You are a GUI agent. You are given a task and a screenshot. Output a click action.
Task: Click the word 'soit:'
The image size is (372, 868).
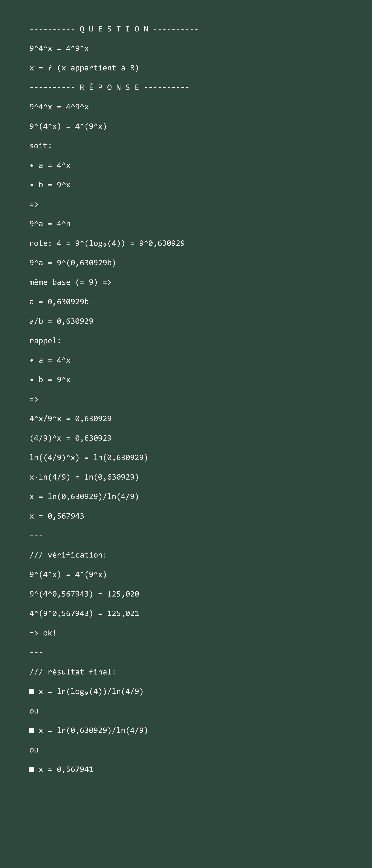[x=41, y=146]
